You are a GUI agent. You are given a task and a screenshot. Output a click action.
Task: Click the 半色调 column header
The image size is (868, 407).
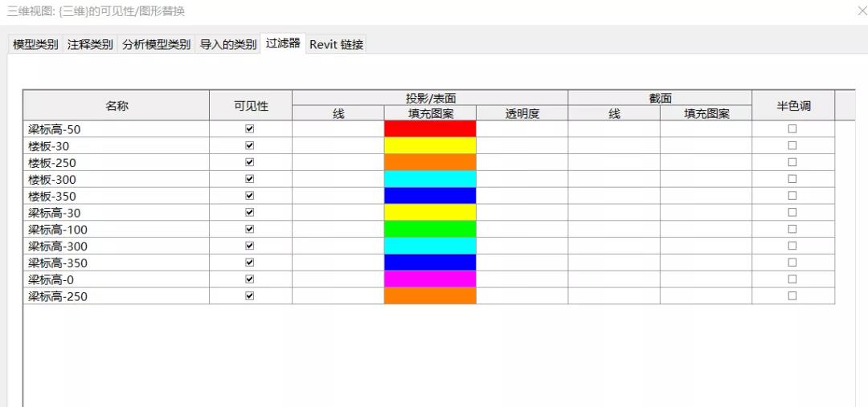point(793,105)
